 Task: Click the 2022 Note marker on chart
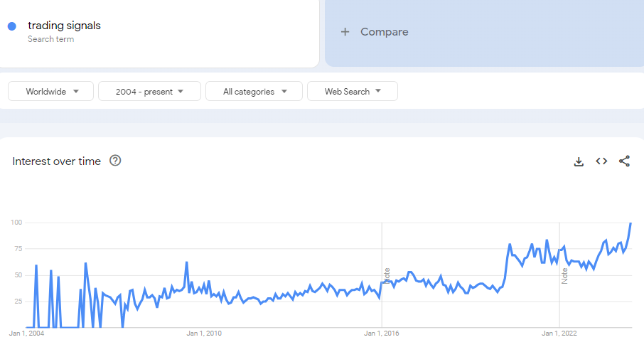[x=564, y=275]
